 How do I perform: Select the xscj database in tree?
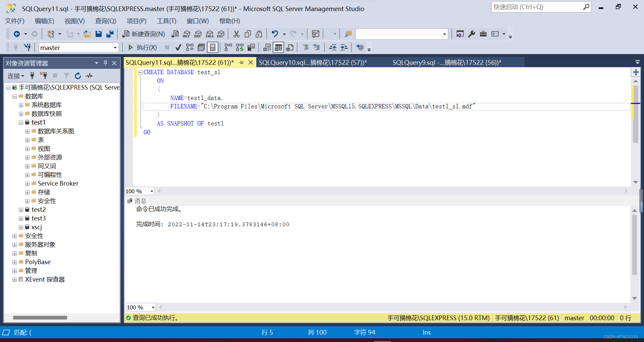pyautogui.click(x=37, y=227)
